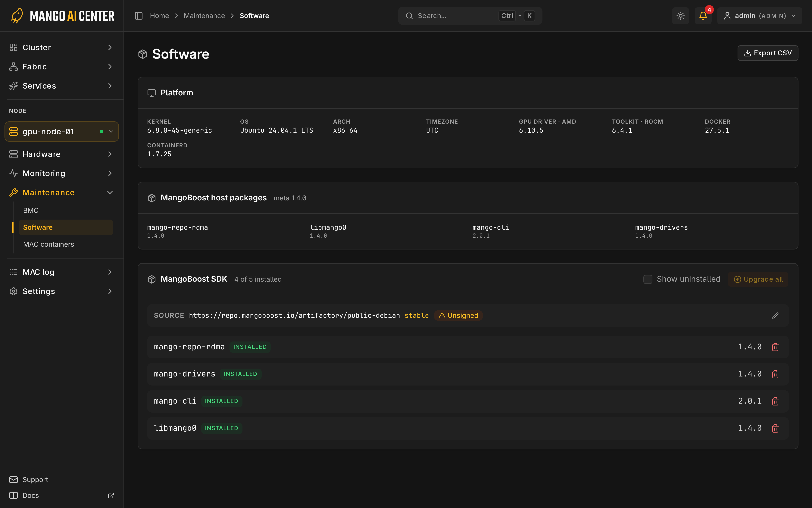Viewport: 812px width, 508px height.
Task: Click the Maintenance wrench icon
Action: click(13, 192)
